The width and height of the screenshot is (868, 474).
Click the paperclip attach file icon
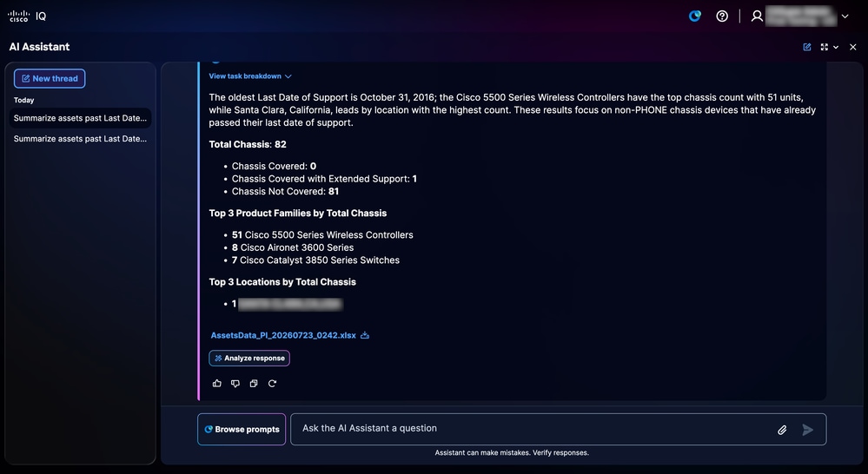(782, 430)
